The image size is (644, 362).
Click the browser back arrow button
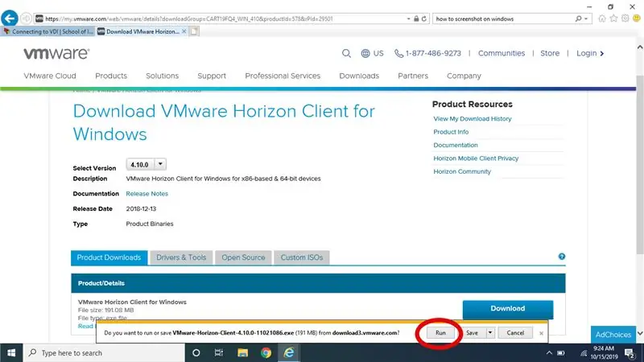10,19
